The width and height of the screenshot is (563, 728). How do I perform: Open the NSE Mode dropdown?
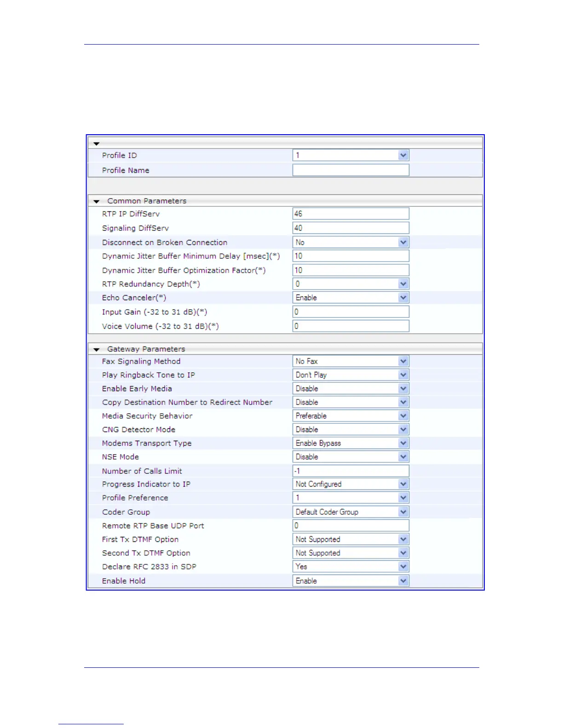pos(350,457)
